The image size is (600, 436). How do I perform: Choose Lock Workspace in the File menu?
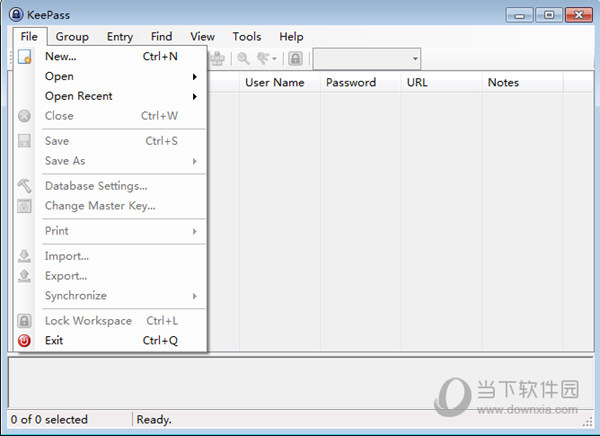[111, 321]
